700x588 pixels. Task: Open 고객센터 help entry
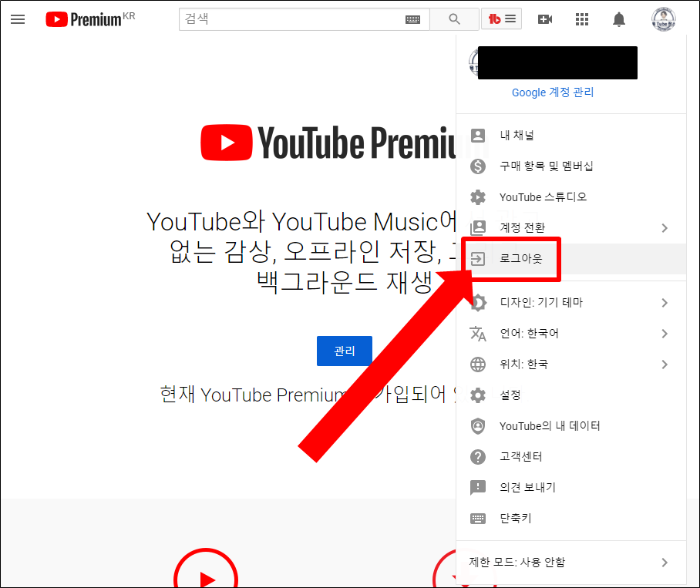571,456
